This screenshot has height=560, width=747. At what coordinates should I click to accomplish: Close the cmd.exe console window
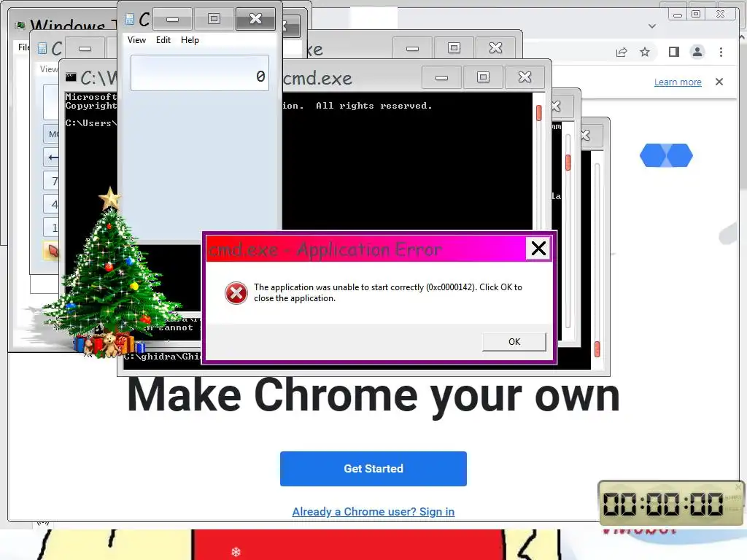click(x=525, y=77)
